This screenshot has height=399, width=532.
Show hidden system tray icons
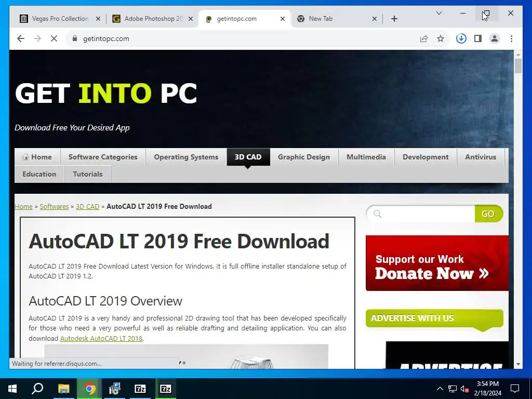[x=440, y=389]
